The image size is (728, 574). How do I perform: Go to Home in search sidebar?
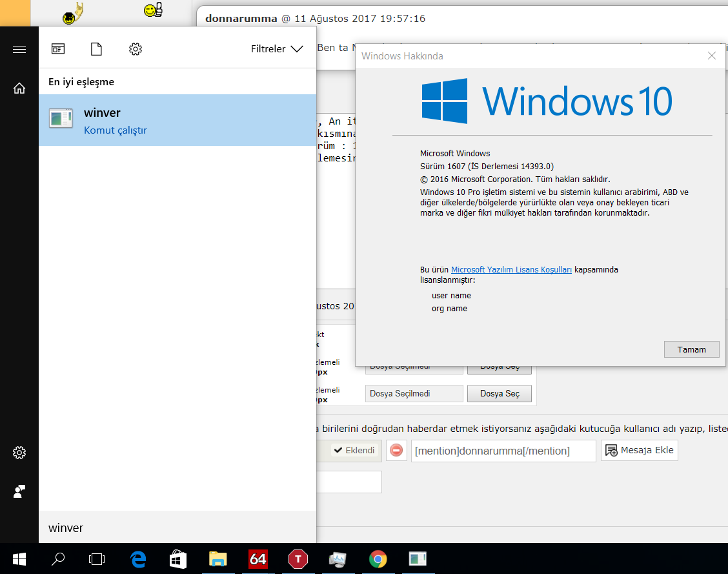[x=19, y=88]
